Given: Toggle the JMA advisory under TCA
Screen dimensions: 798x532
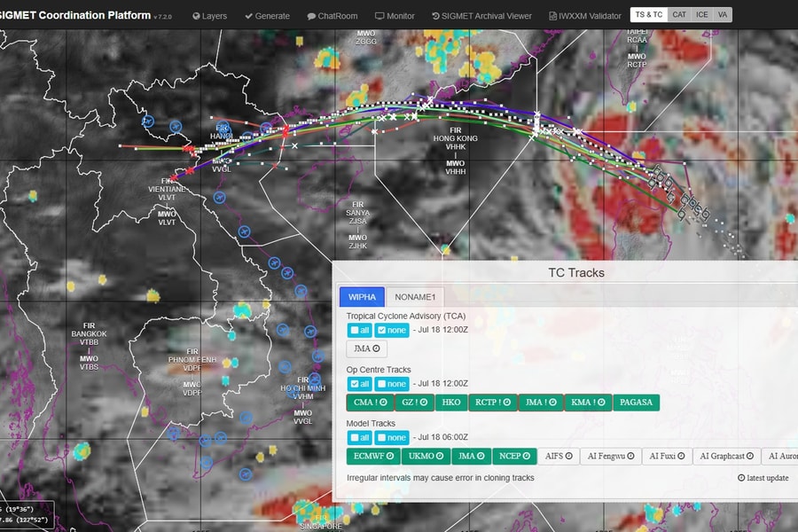Looking at the screenshot, I should click(x=366, y=349).
